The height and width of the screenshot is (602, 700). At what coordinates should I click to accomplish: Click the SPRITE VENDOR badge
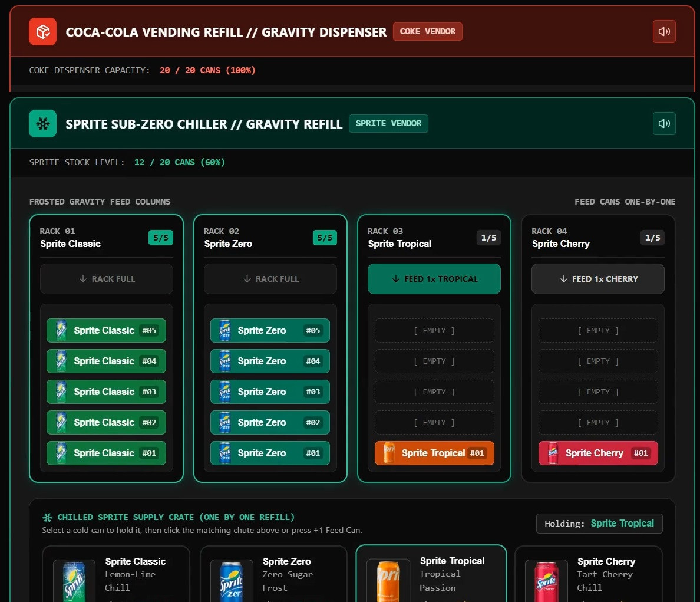tap(388, 124)
